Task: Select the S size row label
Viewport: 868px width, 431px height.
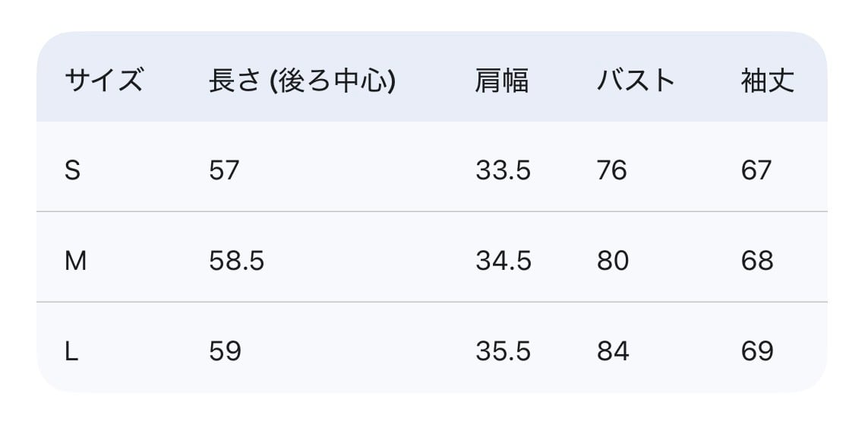Action: [72, 170]
